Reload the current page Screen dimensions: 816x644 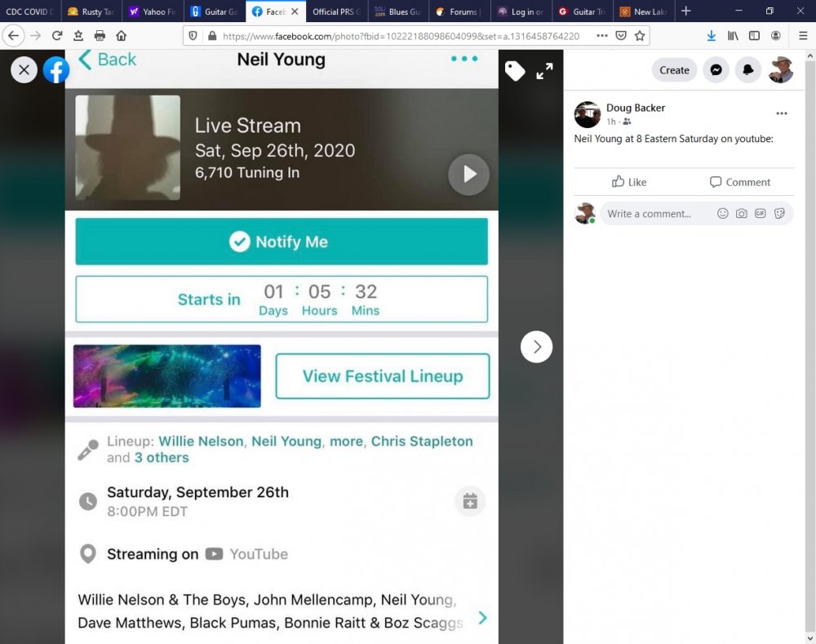[x=57, y=35]
